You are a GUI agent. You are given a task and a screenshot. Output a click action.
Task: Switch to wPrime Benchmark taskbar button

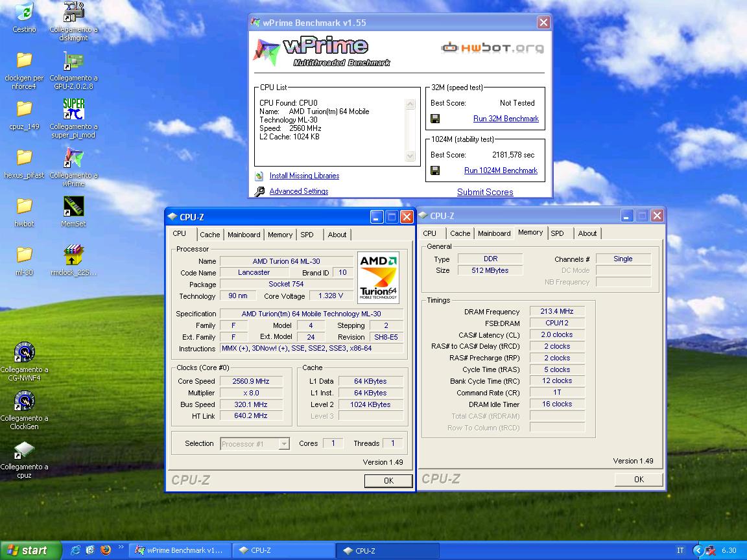180,550
